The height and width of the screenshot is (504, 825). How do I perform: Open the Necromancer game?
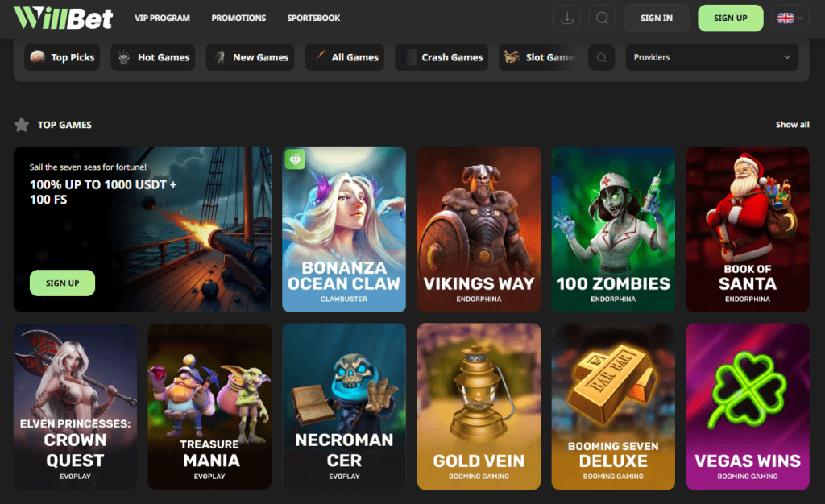pos(344,407)
